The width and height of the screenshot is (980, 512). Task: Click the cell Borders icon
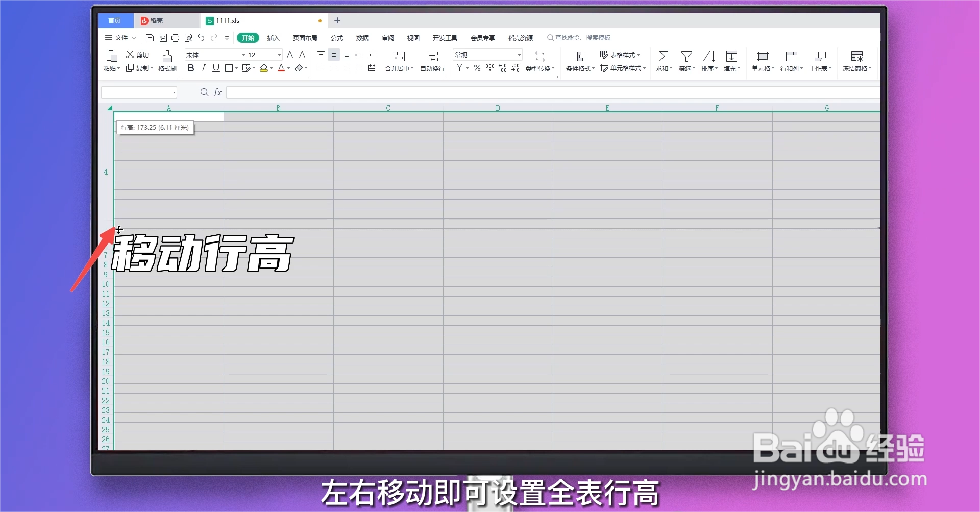[229, 68]
